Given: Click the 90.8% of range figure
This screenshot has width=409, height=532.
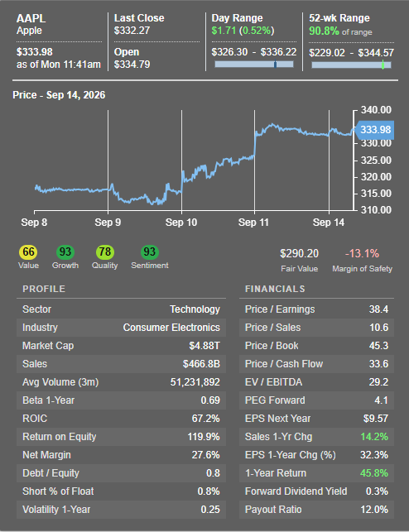Looking at the screenshot, I should tap(340, 31).
